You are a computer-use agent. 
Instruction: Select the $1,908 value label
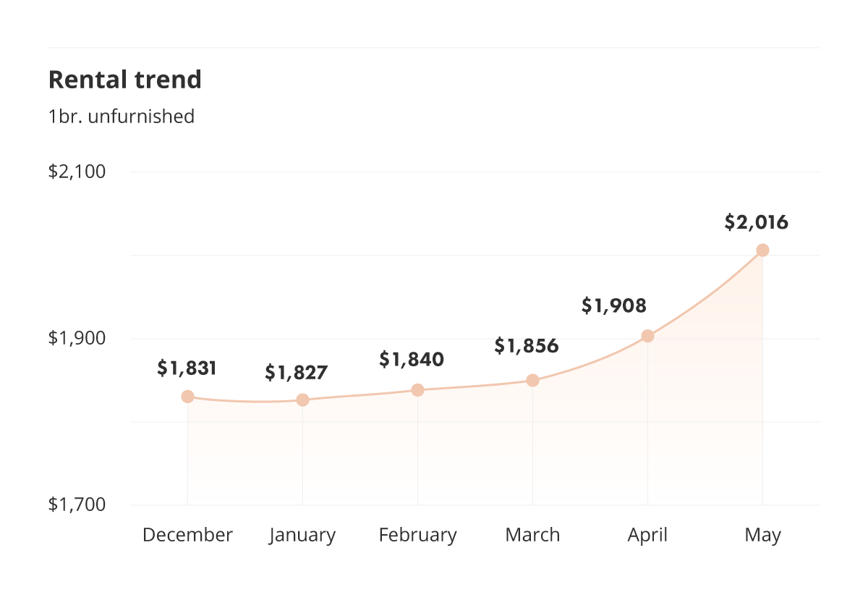point(614,306)
